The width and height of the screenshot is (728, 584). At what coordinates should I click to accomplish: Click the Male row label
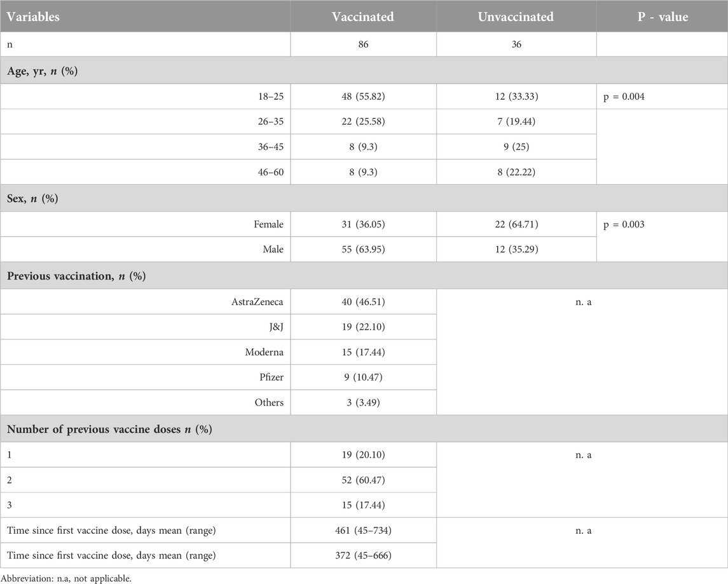click(273, 250)
